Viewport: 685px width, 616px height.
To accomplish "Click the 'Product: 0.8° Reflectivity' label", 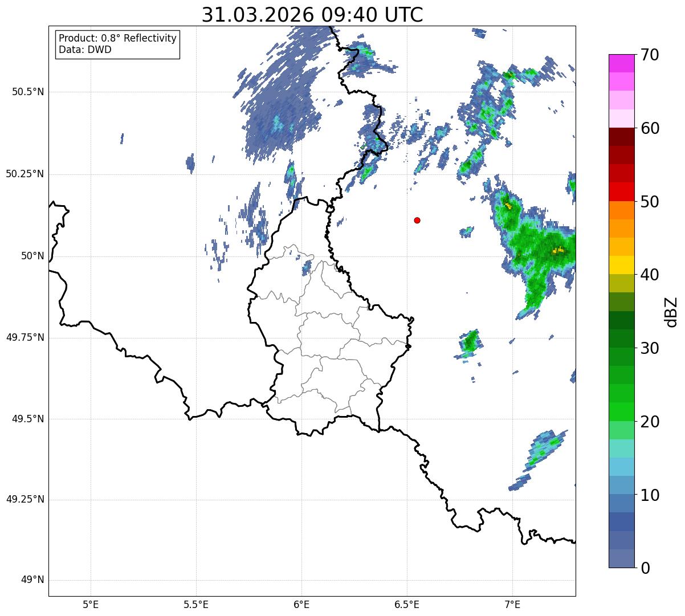I will coord(118,38).
